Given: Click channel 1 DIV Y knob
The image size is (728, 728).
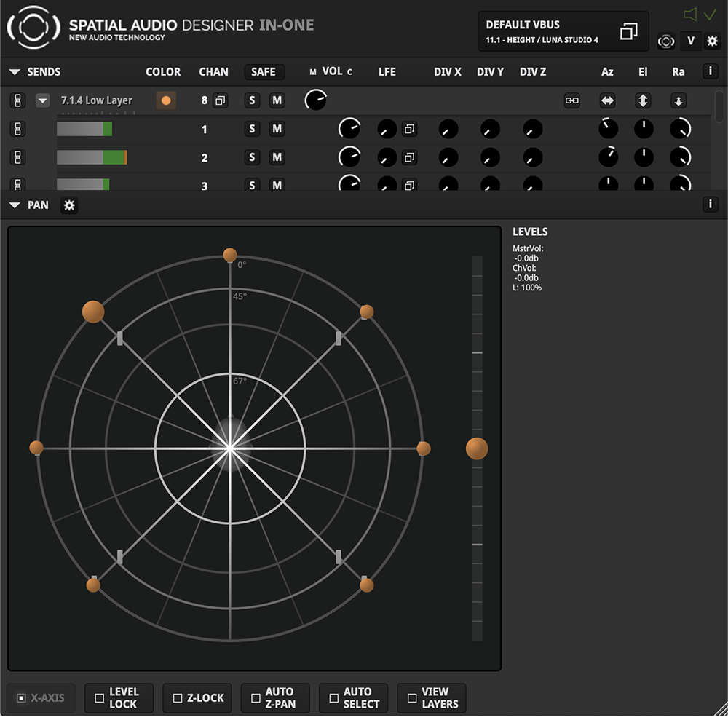Looking at the screenshot, I should point(490,129).
